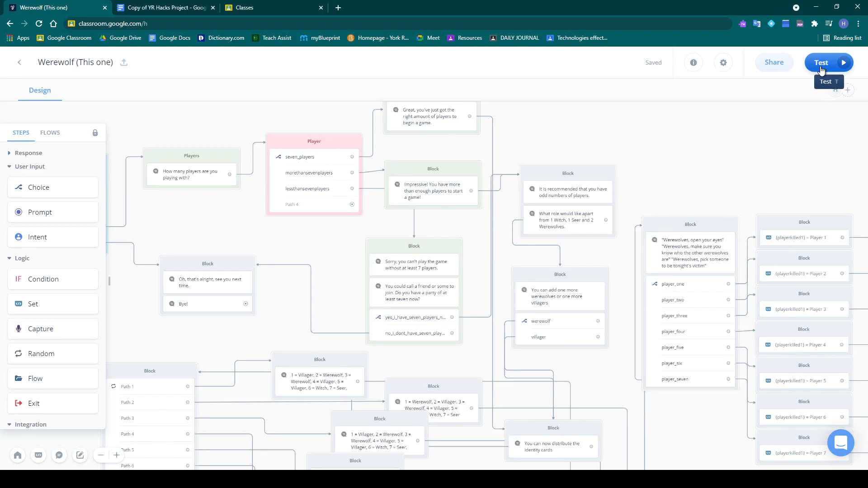Click the upload icon beside the project title
This screenshot has width=868, height=488.
tap(124, 62)
